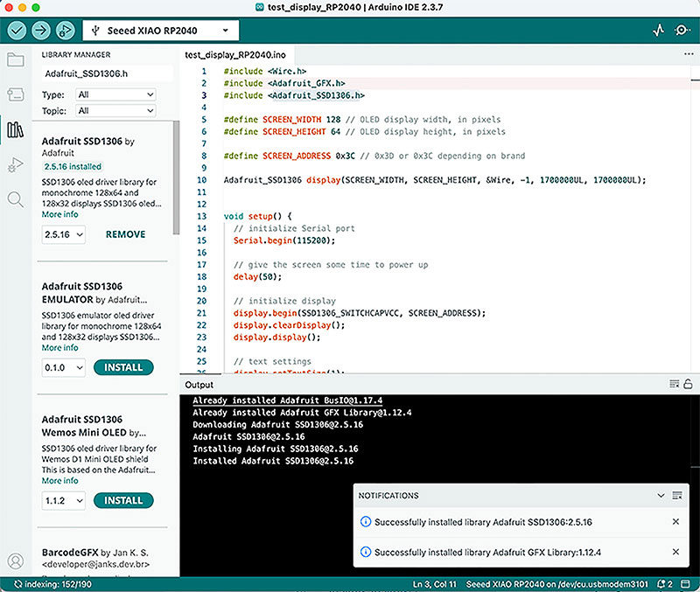Image resolution: width=700 pixels, height=592 pixels.
Task: Click the USB icon in board selector
Action: coord(94,31)
